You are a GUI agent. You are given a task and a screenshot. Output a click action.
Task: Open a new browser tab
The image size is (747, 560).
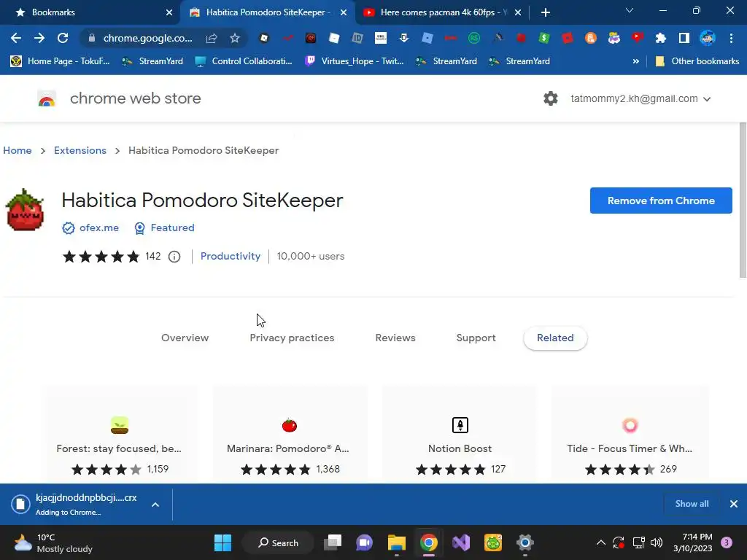click(546, 13)
